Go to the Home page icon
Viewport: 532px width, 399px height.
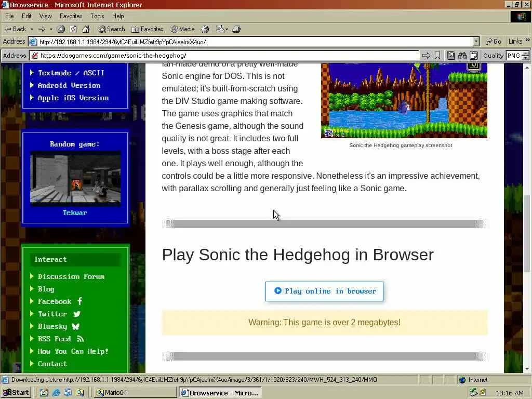86,29
